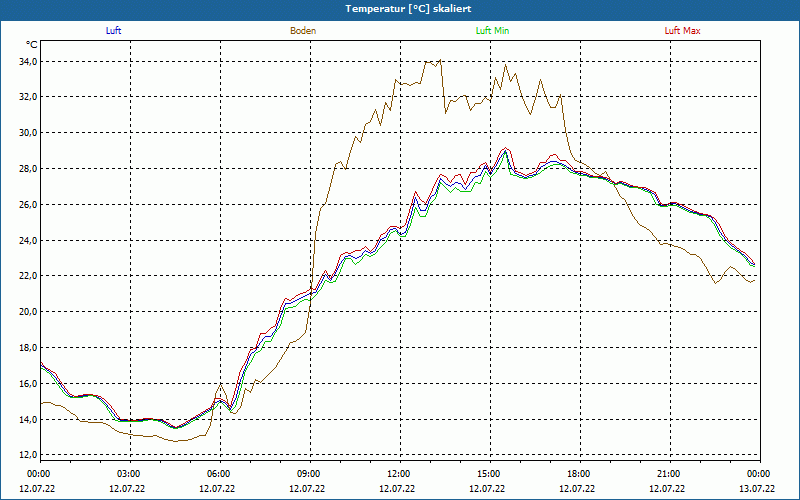The height and width of the screenshot is (500, 800).
Task: Click the 06:00 time axis label
Action: click(219, 473)
